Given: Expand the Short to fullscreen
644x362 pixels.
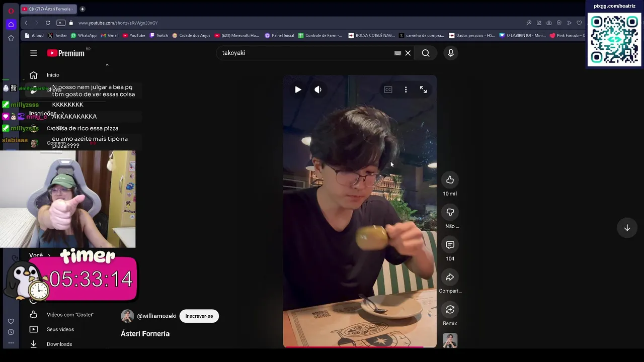Looking at the screenshot, I should (x=423, y=89).
